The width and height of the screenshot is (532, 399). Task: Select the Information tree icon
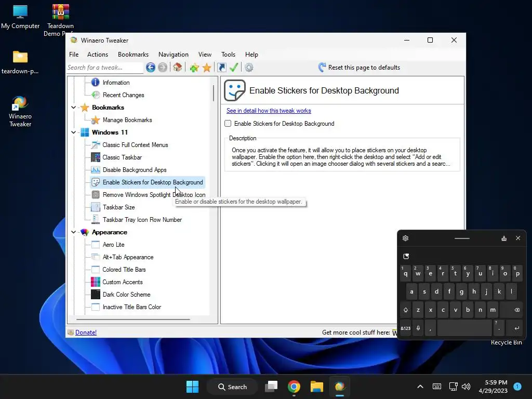click(x=96, y=83)
